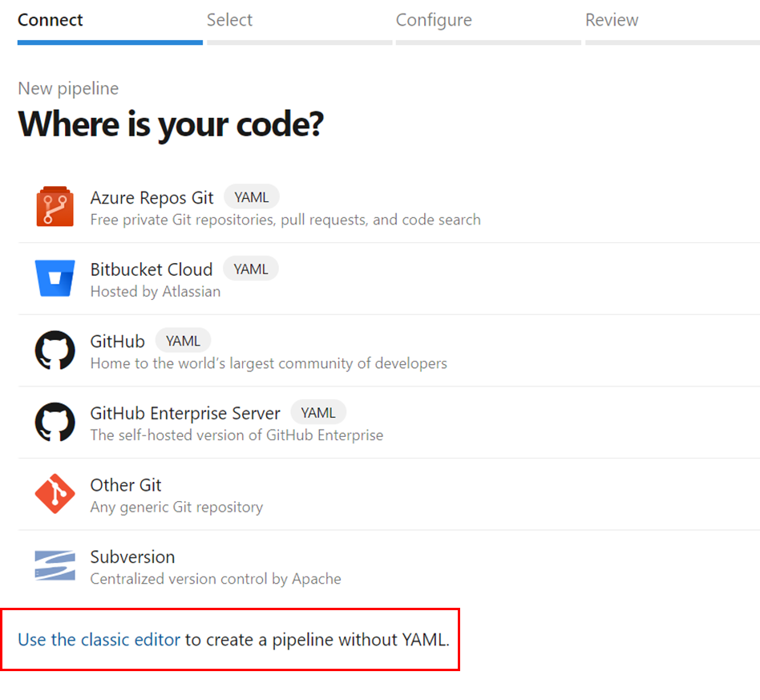
Task: Click 'Free private Git repositories' description
Action: click(x=285, y=220)
